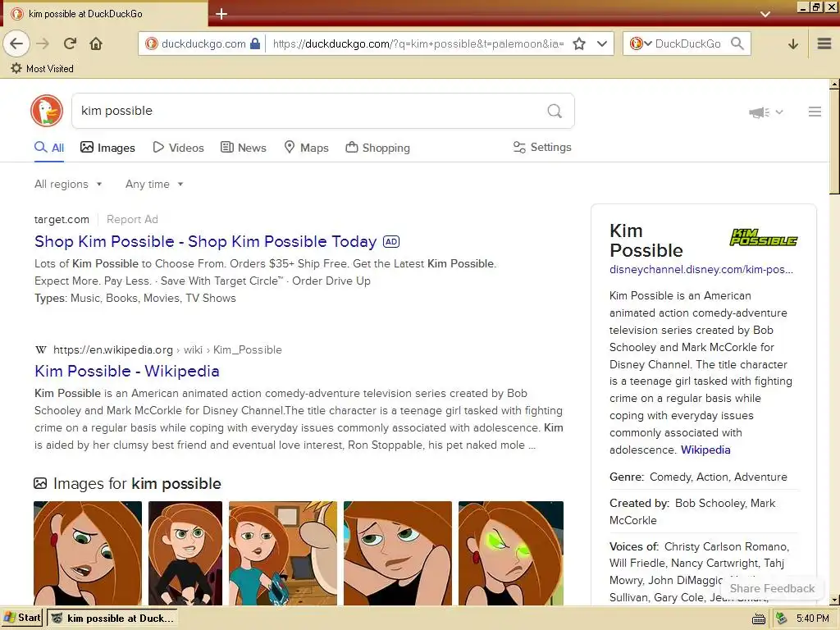
Task: Switch to the Shopping tab
Action: (377, 148)
